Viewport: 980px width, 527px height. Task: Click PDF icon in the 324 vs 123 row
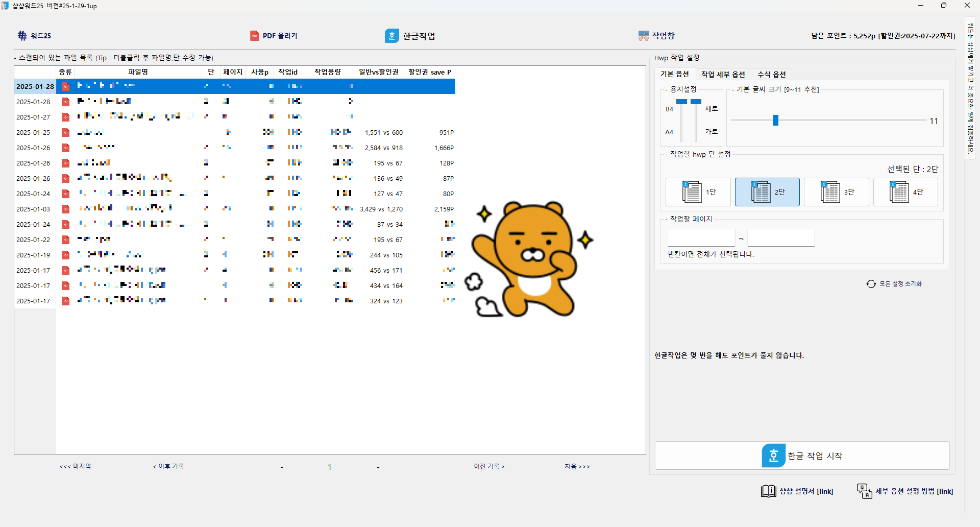coord(65,301)
